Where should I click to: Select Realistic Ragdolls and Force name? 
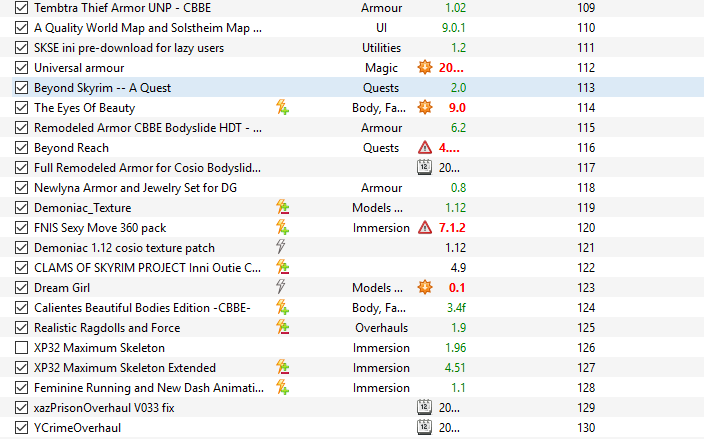tap(107, 328)
